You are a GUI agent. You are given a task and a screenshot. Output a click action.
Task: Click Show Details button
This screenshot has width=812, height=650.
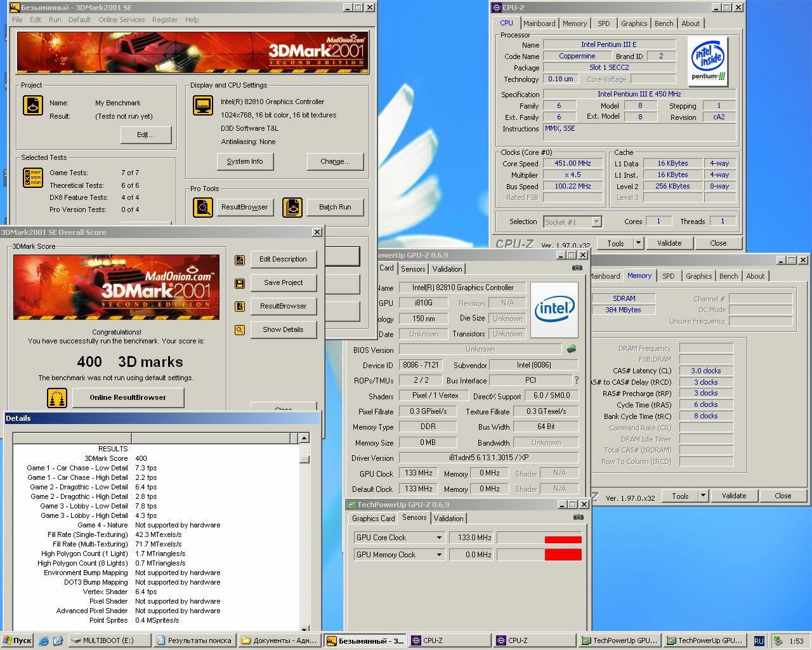point(283,330)
